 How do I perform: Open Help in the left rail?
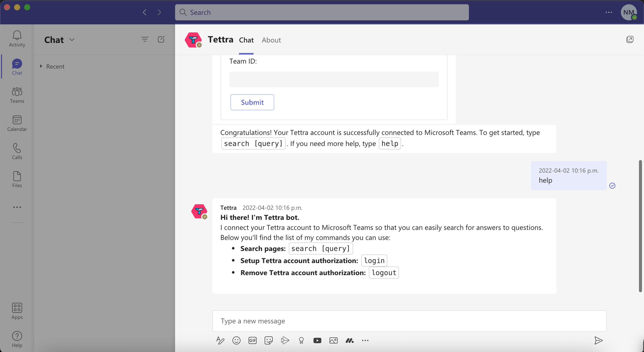coord(17,339)
